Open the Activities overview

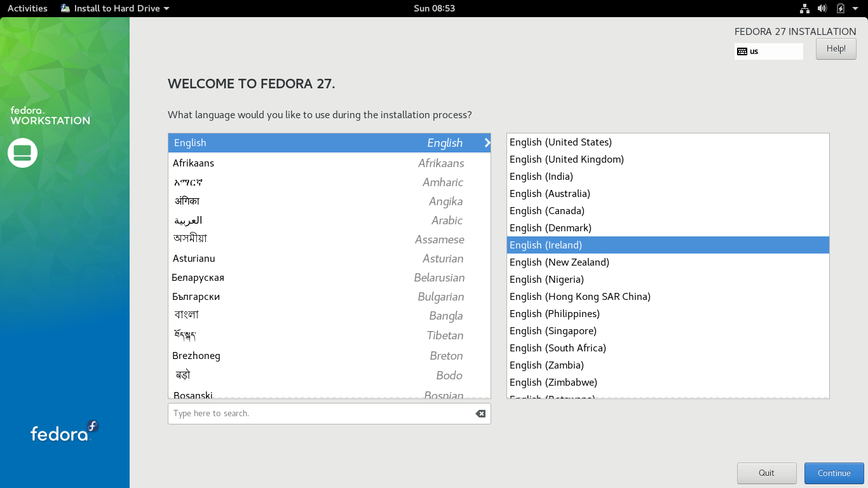pyautogui.click(x=27, y=8)
